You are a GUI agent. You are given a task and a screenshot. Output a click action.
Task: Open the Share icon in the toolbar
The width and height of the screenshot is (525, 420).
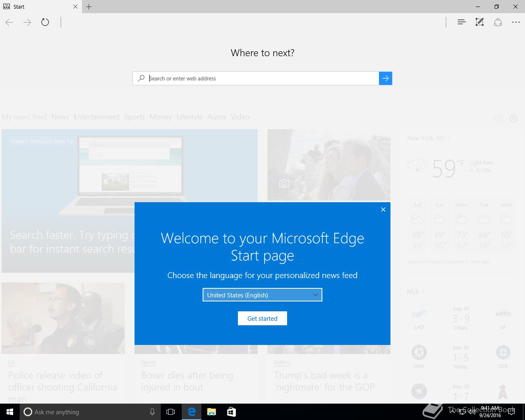pos(498,22)
